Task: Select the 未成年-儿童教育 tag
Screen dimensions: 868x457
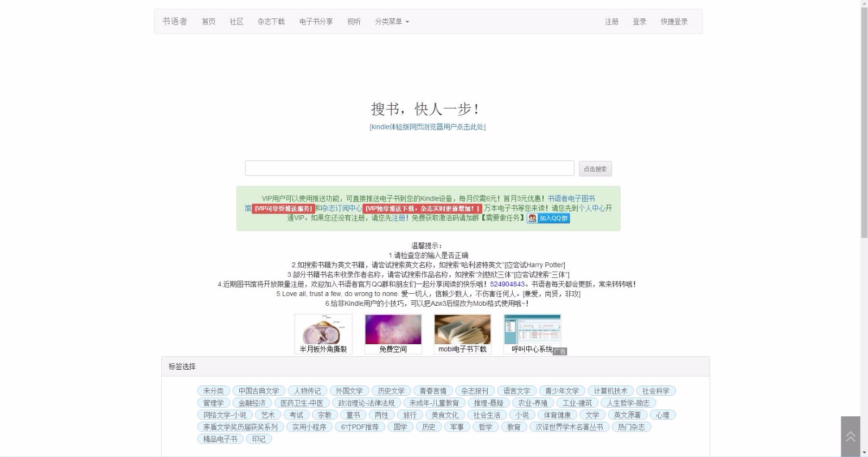Action: 434,403
